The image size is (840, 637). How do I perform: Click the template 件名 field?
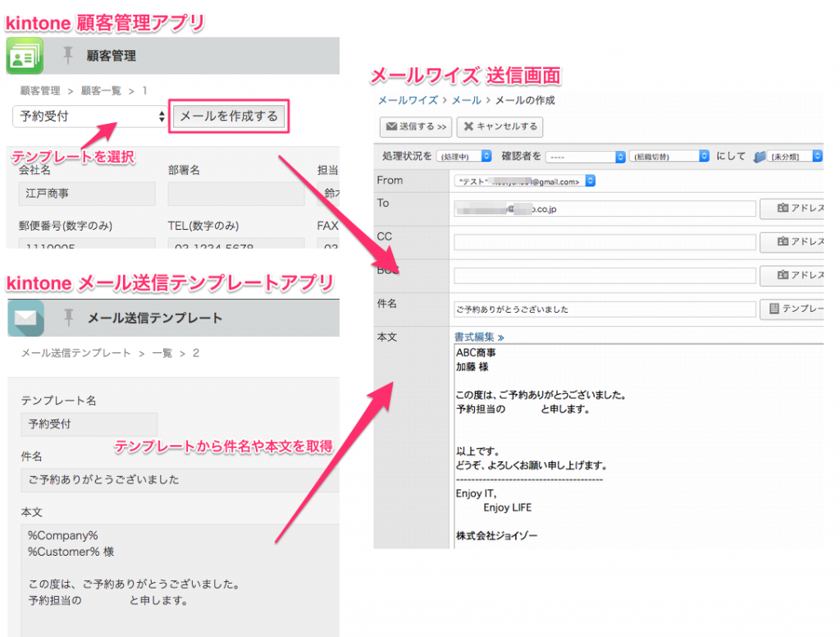click(x=180, y=480)
